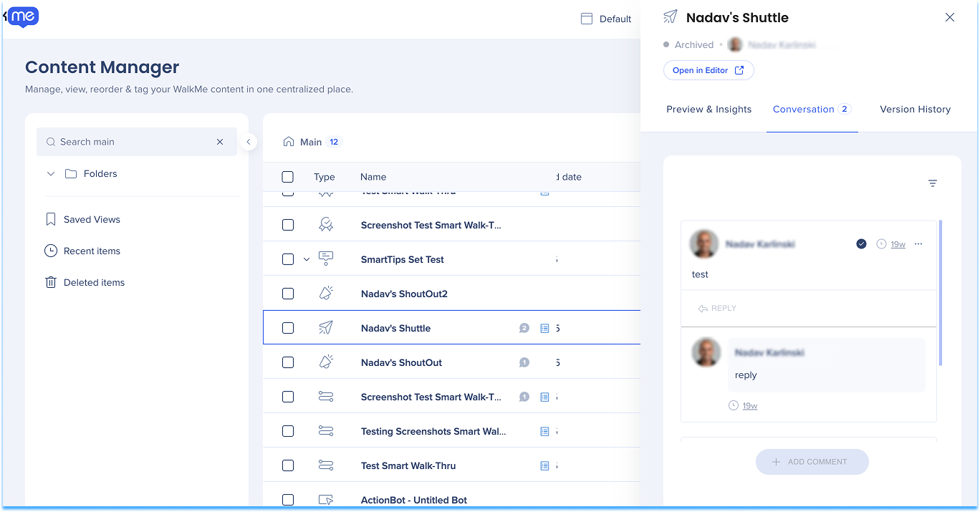Viewport: 980px width, 512px height.
Task: Open the three-dot menu on test comment
Action: click(x=918, y=244)
